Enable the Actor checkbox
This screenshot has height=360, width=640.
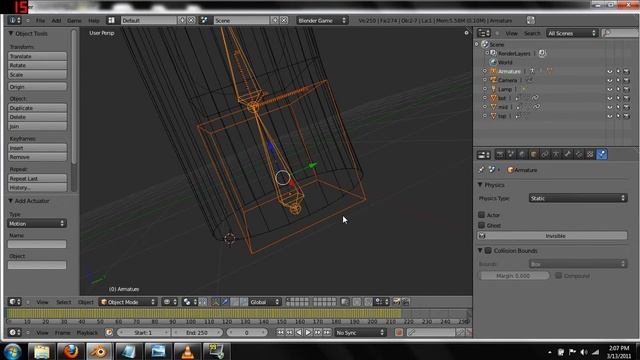coord(482,215)
